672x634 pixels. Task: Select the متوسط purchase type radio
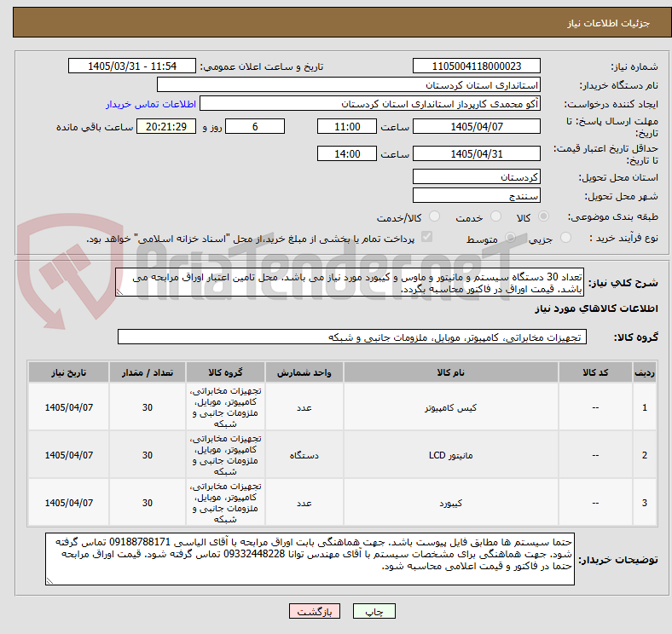(x=510, y=238)
